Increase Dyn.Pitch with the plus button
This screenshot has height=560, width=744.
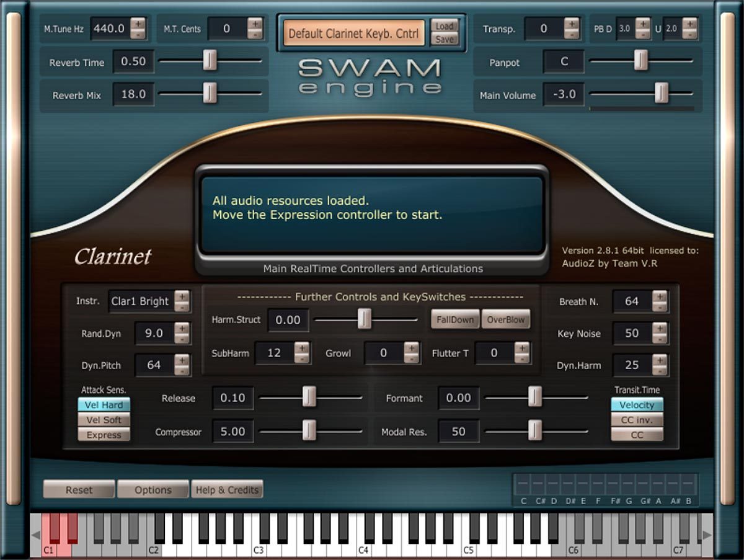(182, 360)
